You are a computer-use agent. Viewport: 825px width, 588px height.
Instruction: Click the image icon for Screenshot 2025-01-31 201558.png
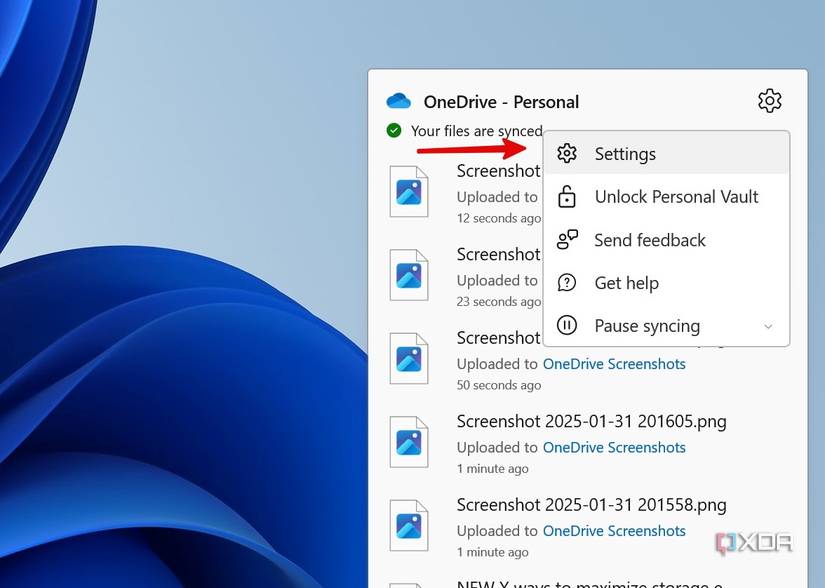click(x=409, y=526)
